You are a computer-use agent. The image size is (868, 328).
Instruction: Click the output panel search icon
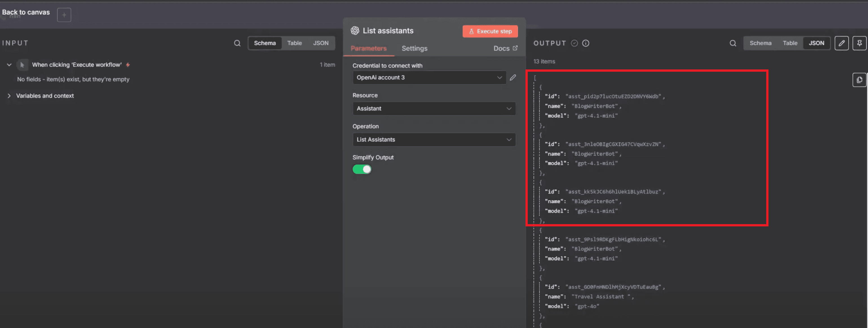(x=733, y=43)
